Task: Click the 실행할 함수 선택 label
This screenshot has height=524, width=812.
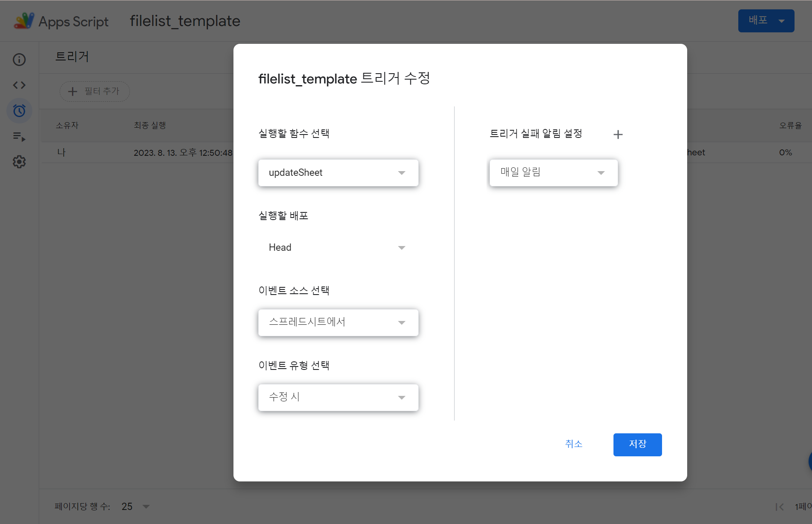Action: [294, 134]
